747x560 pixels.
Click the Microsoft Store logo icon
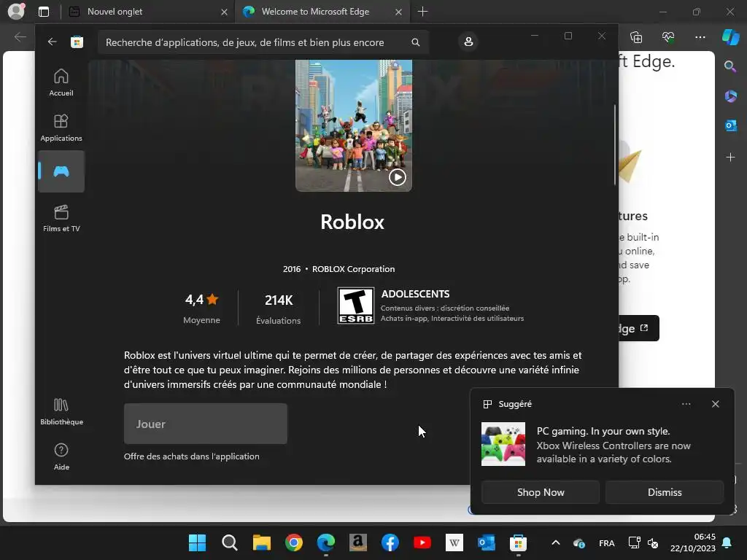click(x=77, y=42)
